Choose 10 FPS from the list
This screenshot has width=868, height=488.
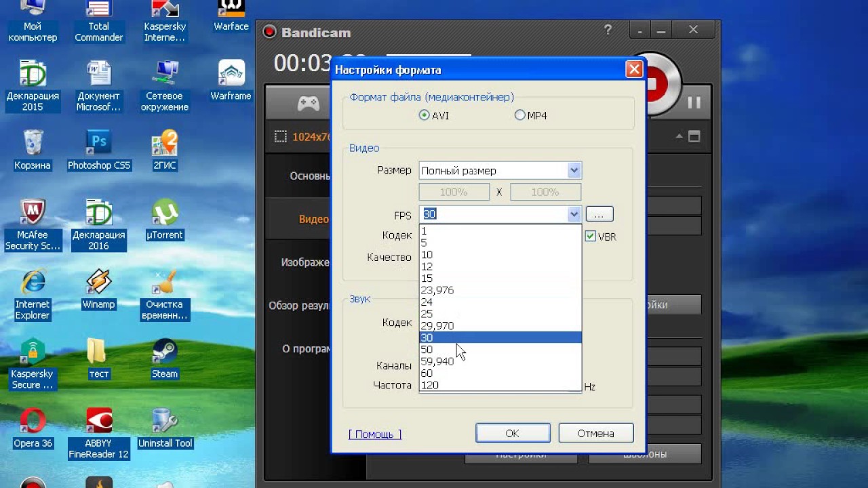500,255
